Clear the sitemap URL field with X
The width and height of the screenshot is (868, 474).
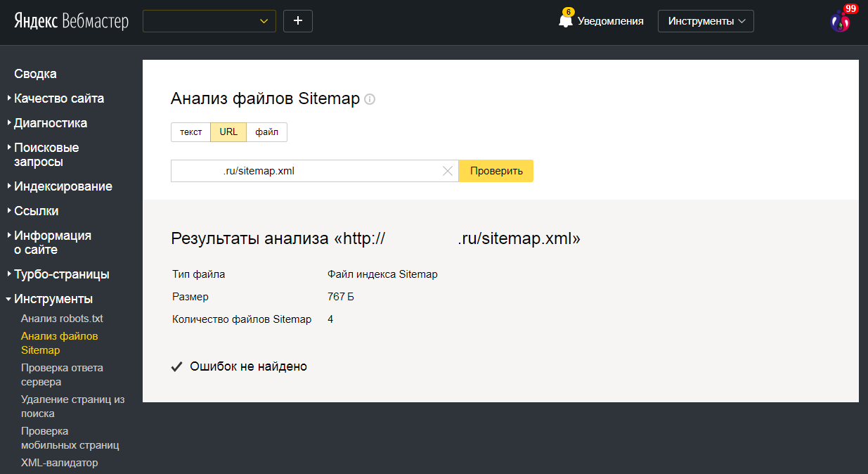(448, 171)
